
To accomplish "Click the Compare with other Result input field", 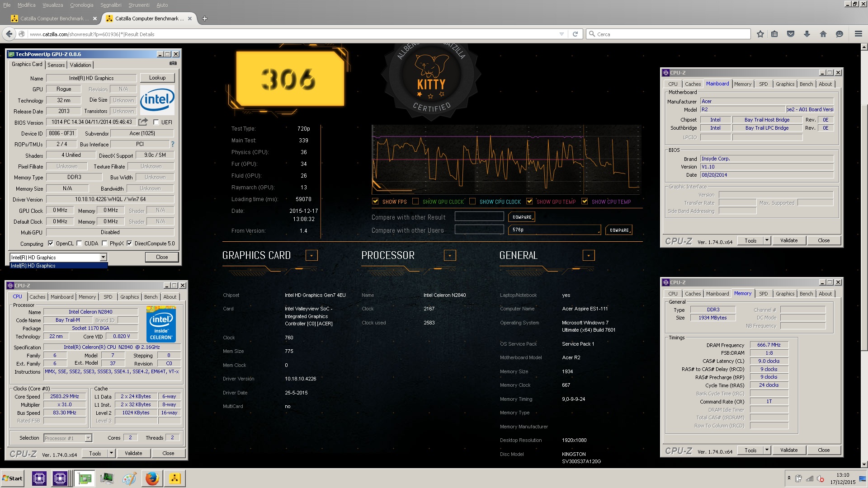I will tap(479, 216).
